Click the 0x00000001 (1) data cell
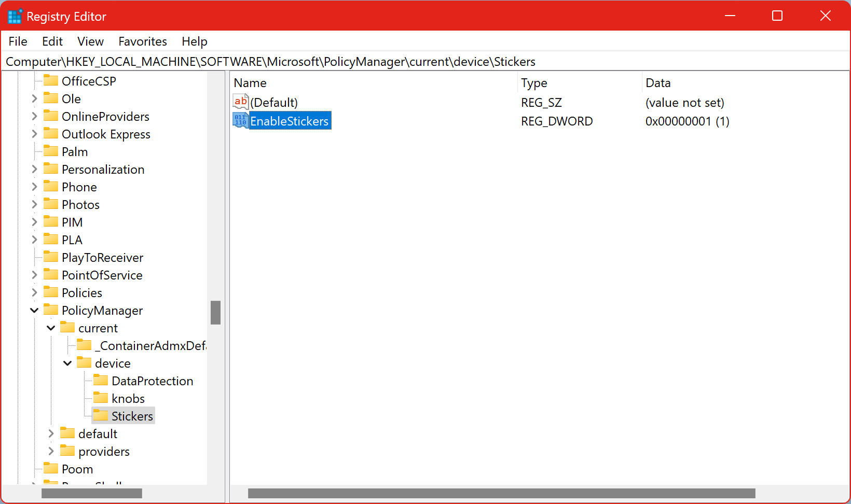The width and height of the screenshot is (851, 504). pyautogui.click(x=688, y=121)
